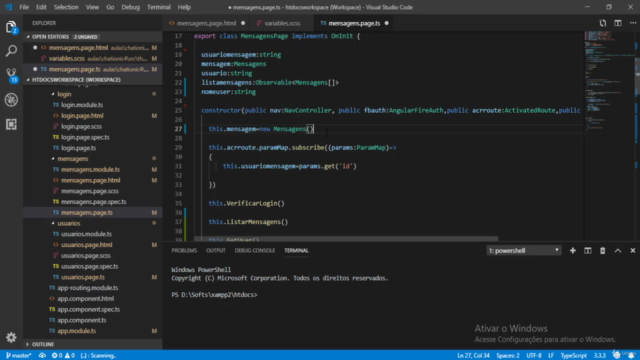Click the LF end-of-line selector
The width and height of the screenshot is (640, 360).
tap(551, 356)
